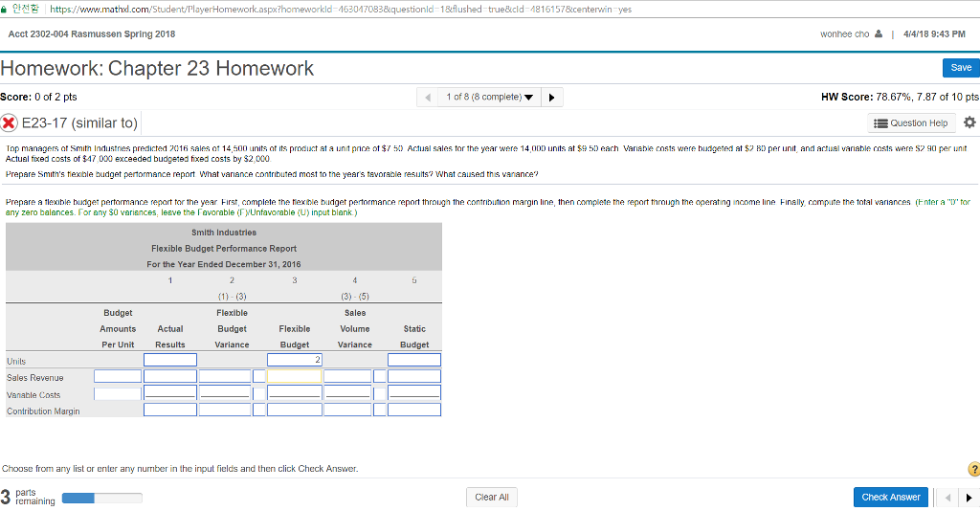Viewport: 980px width, 511px height.
Task: Click 'Flexible Budget Performance Report' heading
Action: 224,249
